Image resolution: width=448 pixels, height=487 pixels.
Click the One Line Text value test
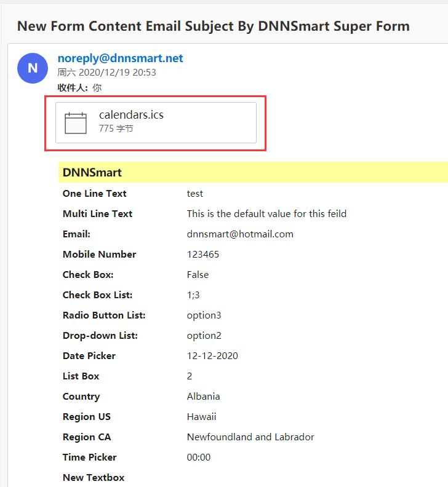tap(195, 194)
